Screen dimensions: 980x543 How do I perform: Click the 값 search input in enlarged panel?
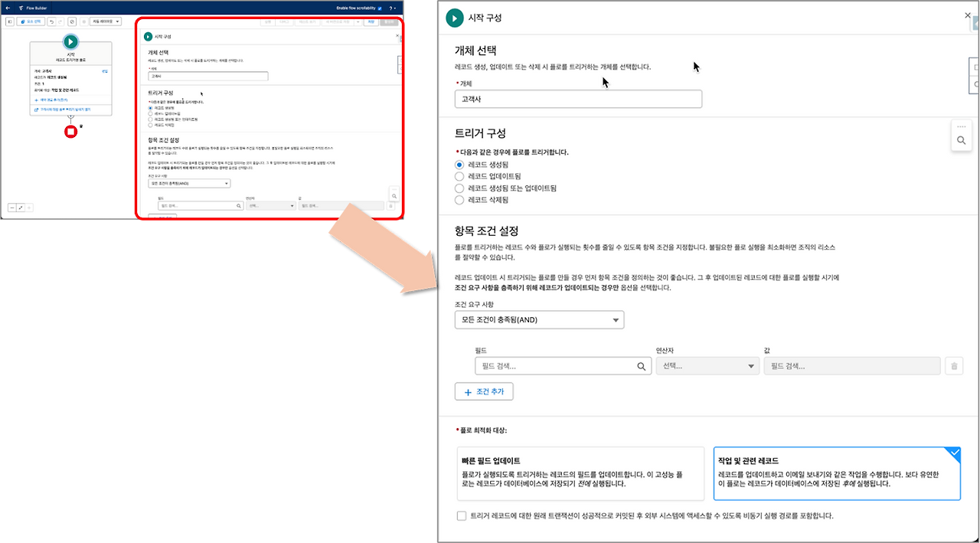click(x=852, y=367)
